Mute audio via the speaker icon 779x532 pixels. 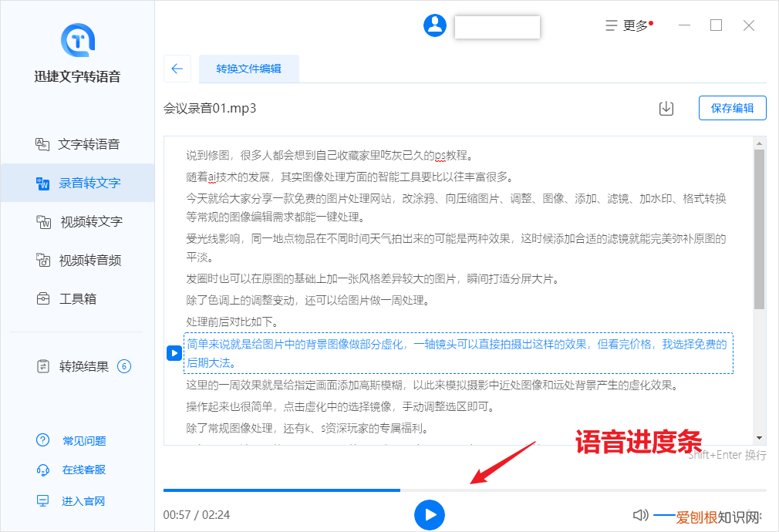pos(640,515)
